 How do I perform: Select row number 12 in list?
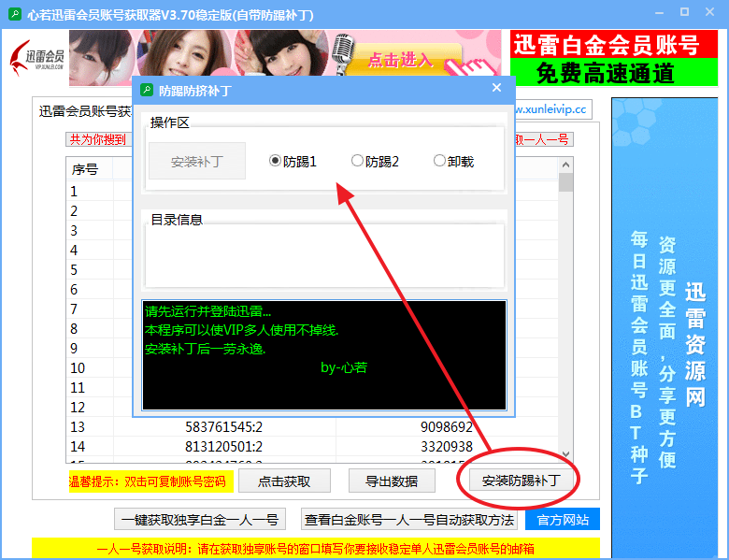pos(78,407)
